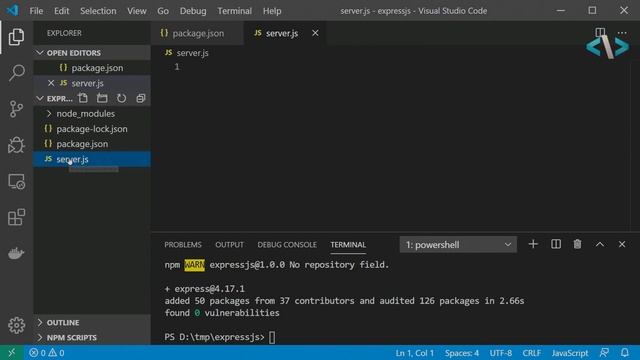640x360 pixels.
Task: Open package.json in Open Editors list
Action: pyautogui.click(x=92, y=68)
